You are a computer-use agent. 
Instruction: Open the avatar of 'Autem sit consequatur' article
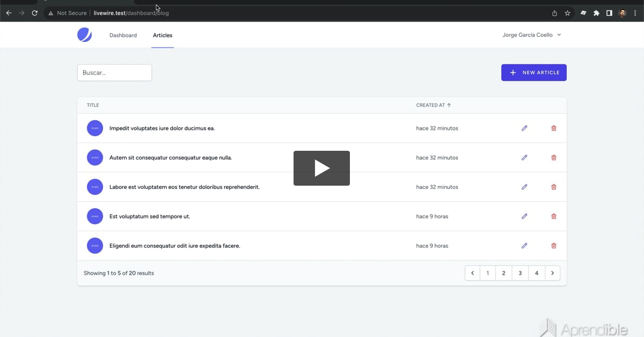point(95,158)
